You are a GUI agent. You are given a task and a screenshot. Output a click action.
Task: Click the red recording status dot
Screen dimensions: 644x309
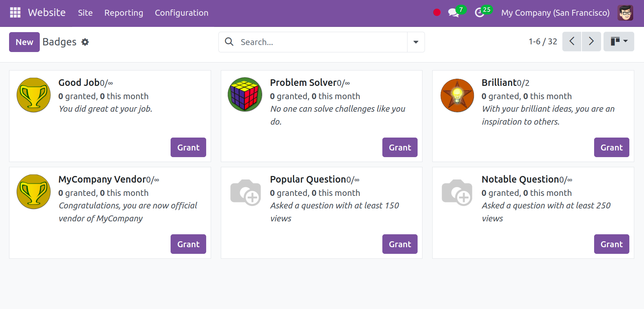click(437, 13)
